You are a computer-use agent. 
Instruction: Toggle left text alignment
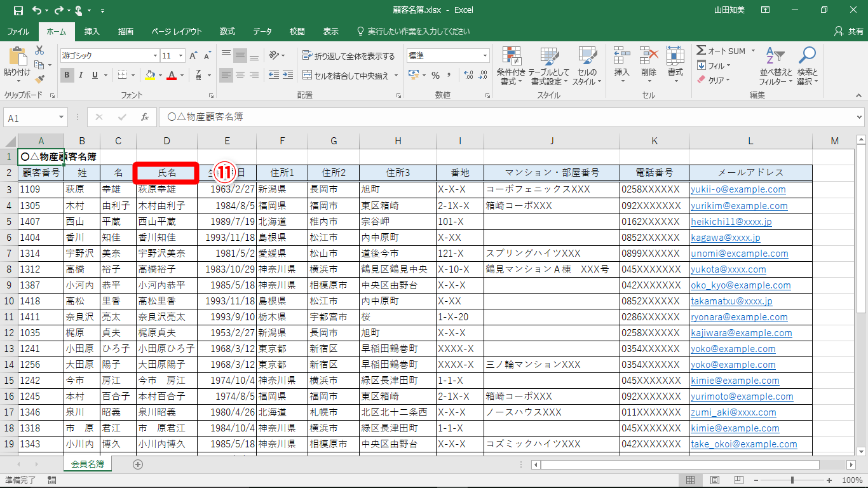[x=226, y=75]
